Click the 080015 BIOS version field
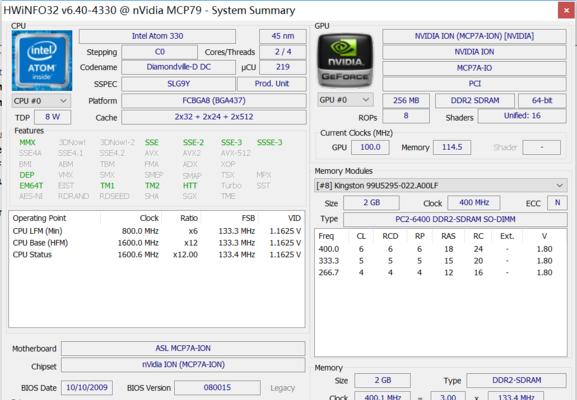 click(x=217, y=387)
